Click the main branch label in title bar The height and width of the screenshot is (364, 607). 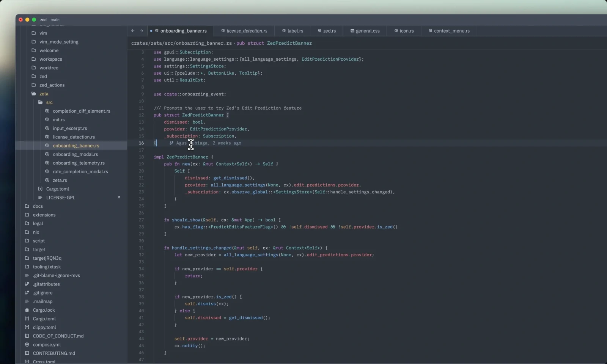[x=55, y=20]
